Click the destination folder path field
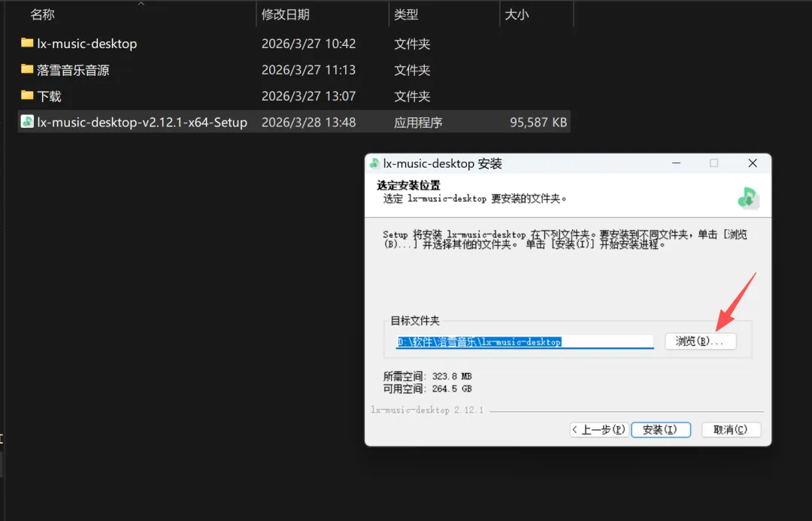Image resolution: width=812 pixels, height=521 pixels. pos(525,342)
